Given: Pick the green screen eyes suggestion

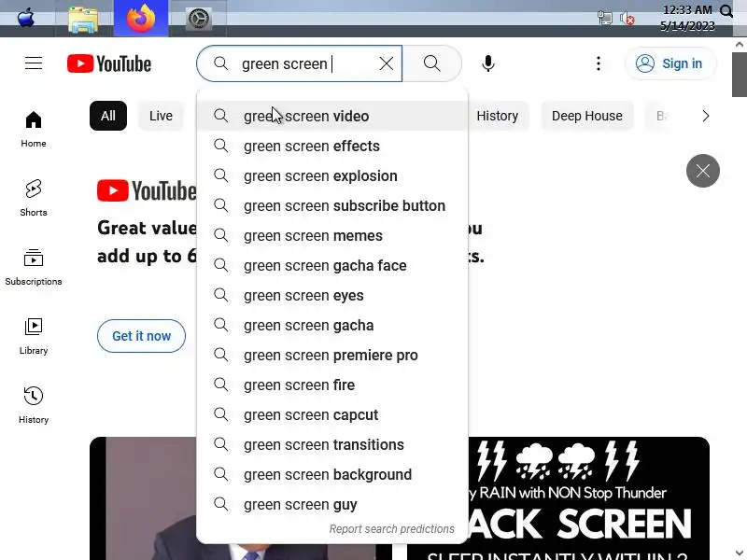Looking at the screenshot, I should click(x=332, y=295).
